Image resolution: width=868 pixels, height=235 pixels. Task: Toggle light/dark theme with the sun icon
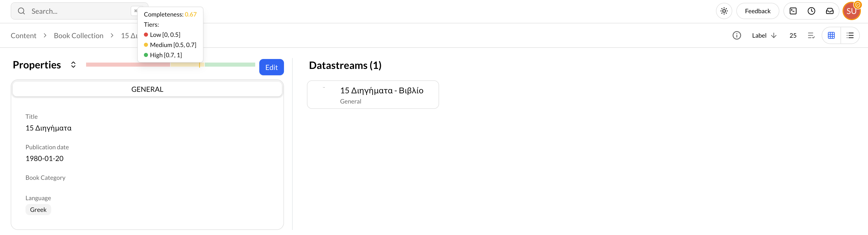pos(724,11)
